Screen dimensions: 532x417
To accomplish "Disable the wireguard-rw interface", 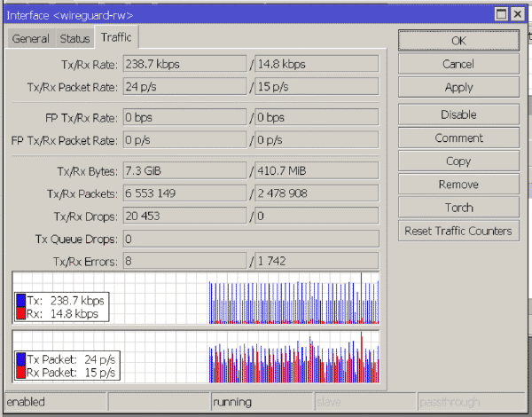I will tap(458, 114).
